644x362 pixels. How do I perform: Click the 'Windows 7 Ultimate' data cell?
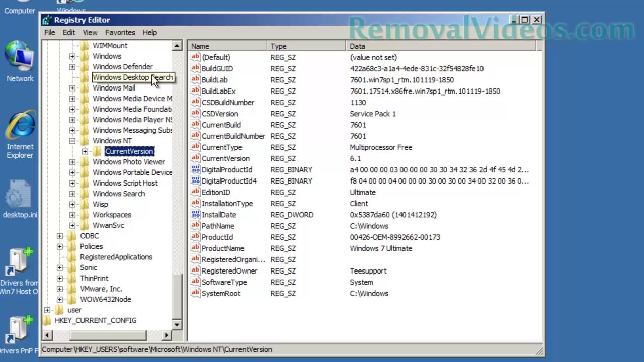coord(381,248)
